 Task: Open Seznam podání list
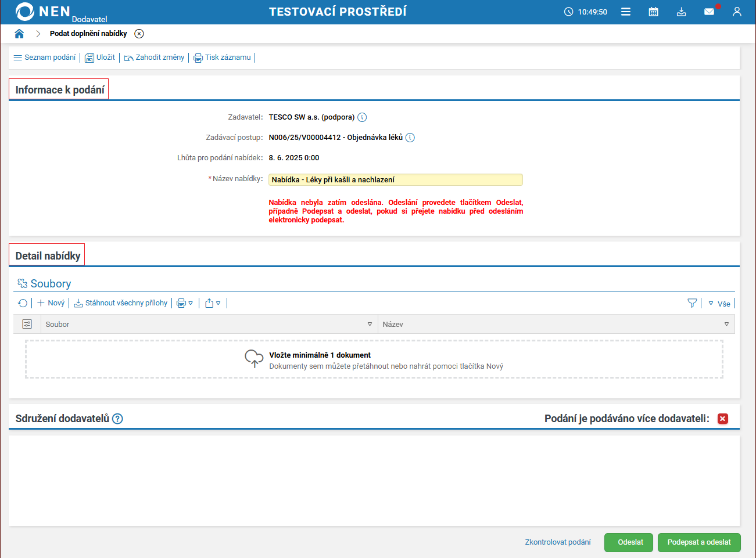(x=45, y=57)
